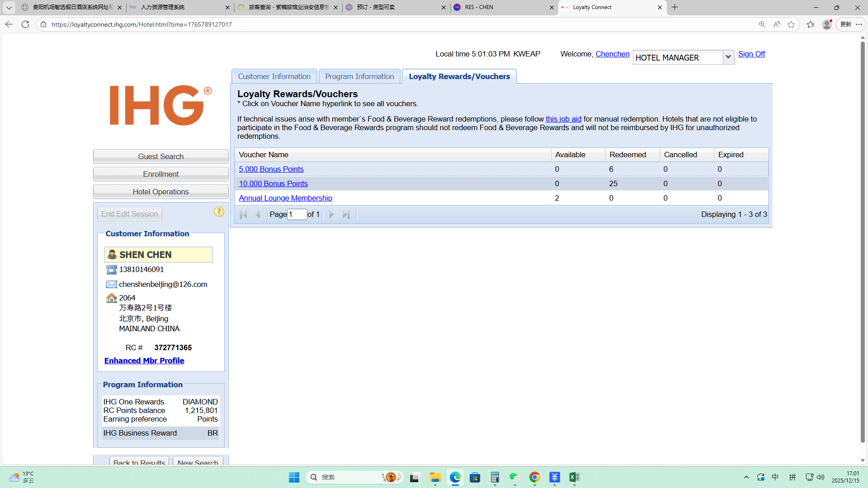Click the Guest Search button
This screenshot has height=488, width=868.
tap(160, 156)
